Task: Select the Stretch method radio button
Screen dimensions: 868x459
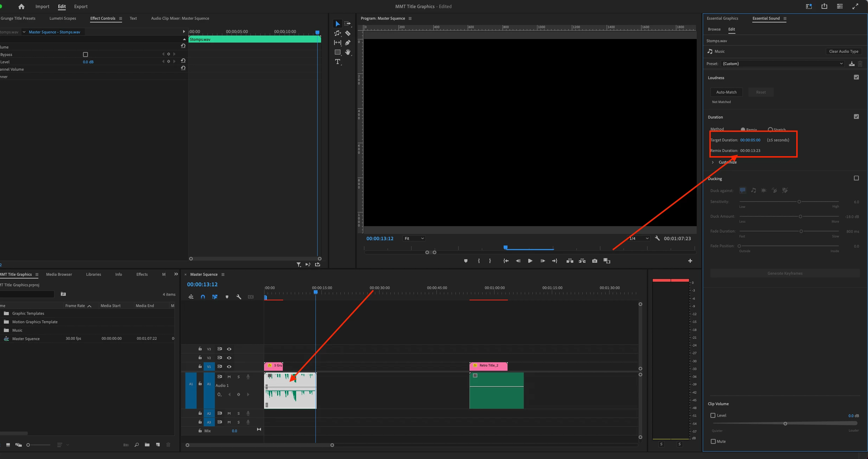Action: coord(770,129)
